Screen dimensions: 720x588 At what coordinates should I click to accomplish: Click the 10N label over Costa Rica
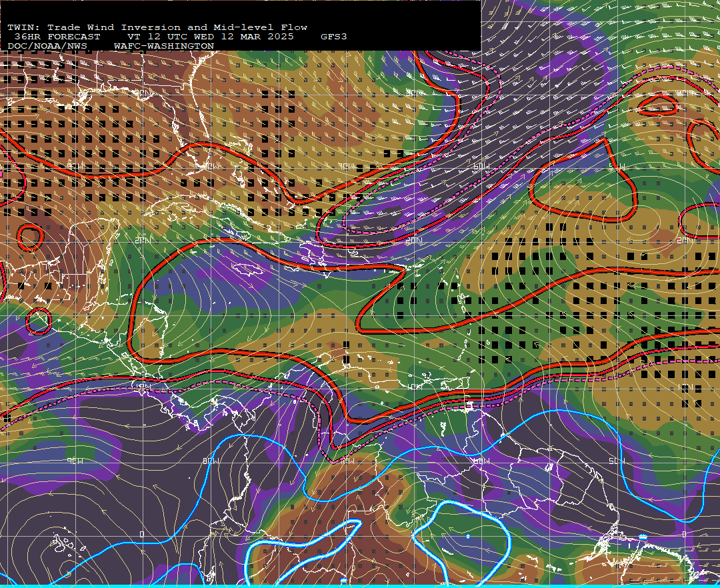tap(143, 387)
